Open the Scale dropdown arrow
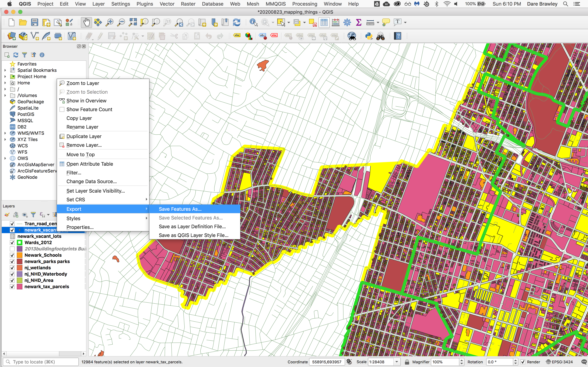The width and height of the screenshot is (588, 367). pos(397,362)
